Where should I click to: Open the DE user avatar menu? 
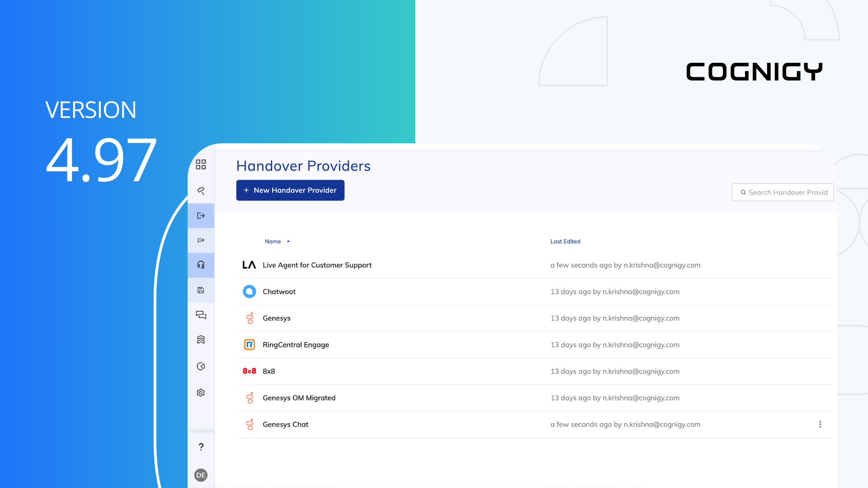pos(201,475)
